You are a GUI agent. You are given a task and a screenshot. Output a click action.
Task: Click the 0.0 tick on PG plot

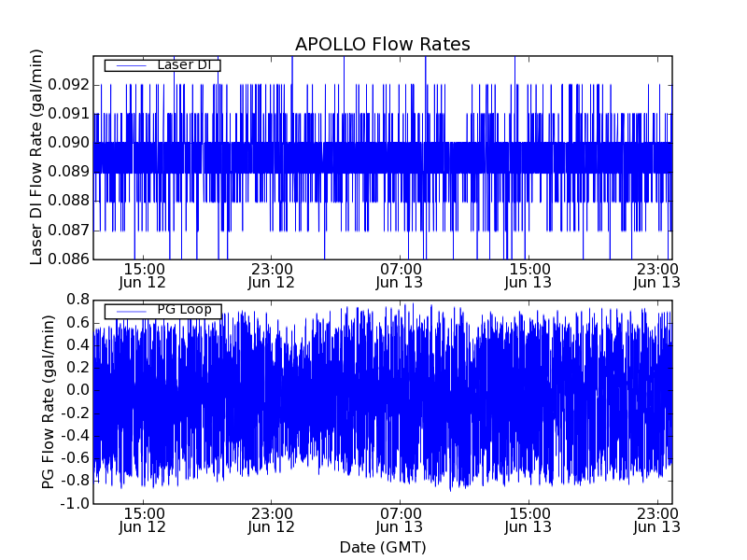[78, 390]
